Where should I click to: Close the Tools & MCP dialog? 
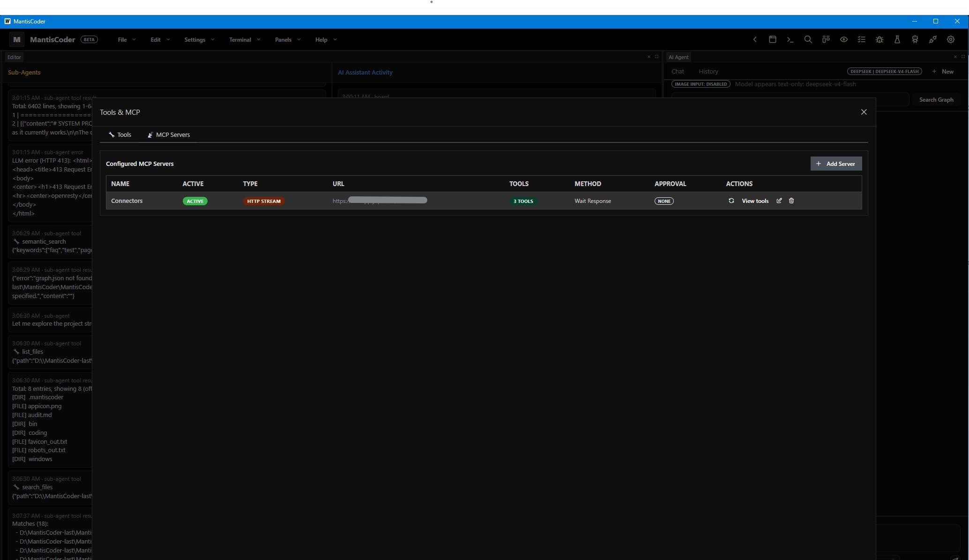click(864, 112)
